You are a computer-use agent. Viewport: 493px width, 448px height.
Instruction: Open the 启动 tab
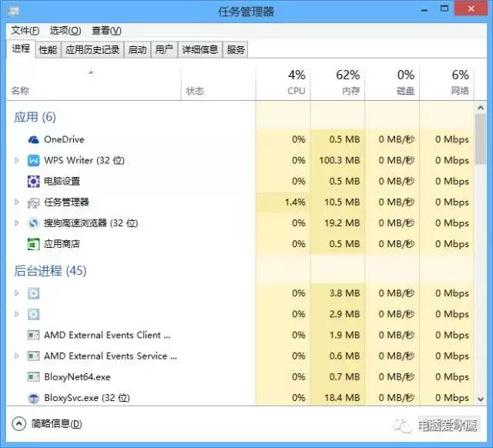click(x=137, y=49)
